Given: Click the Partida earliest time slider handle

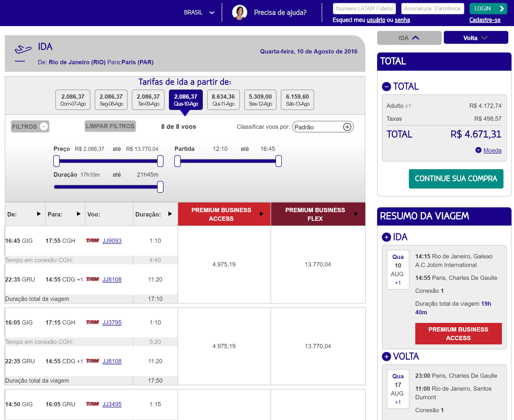Looking at the screenshot, I should (177, 161).
